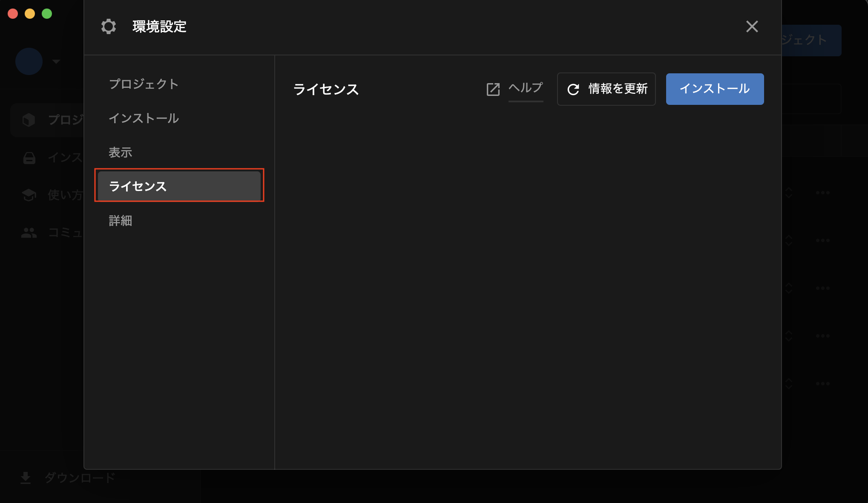Open the ヘルプ link
868x503 pixels.
(526, 88)
